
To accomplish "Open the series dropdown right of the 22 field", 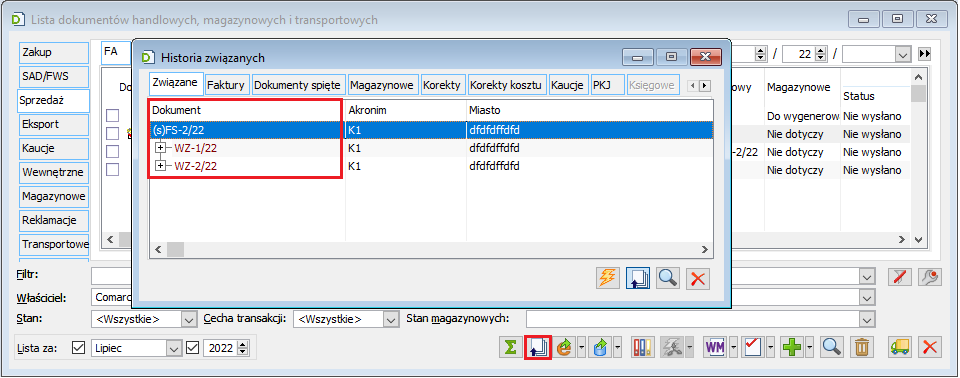I will (x=903, y=54).
